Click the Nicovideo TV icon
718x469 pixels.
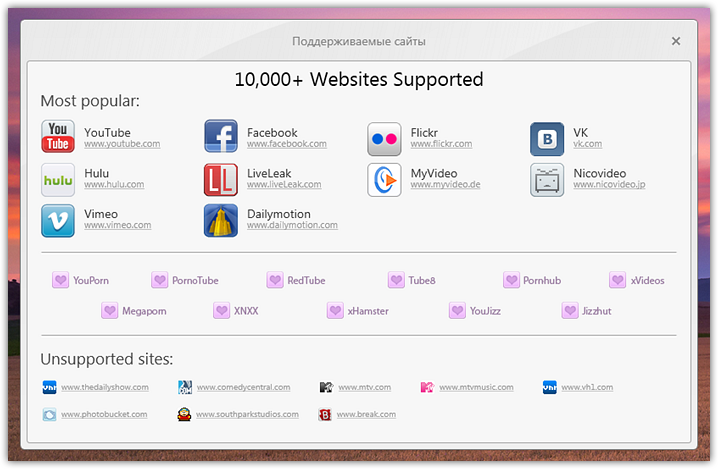[x=547, y=180]
